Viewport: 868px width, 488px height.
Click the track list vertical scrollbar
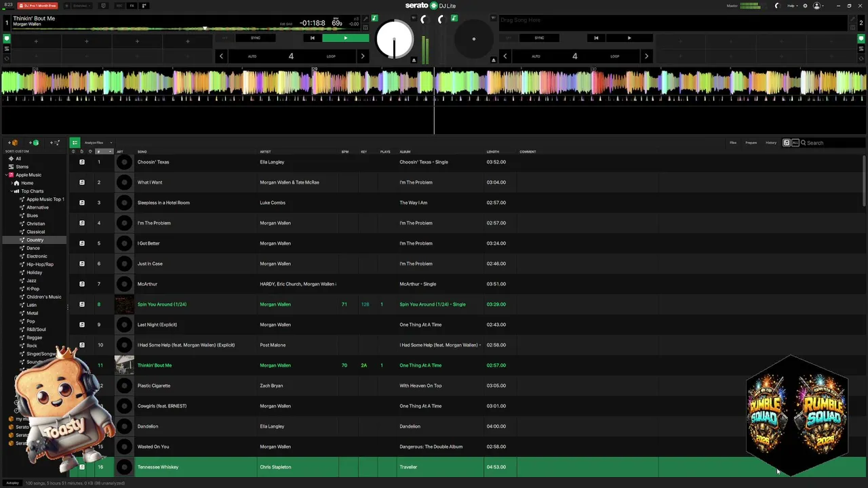tap(864, 180)
